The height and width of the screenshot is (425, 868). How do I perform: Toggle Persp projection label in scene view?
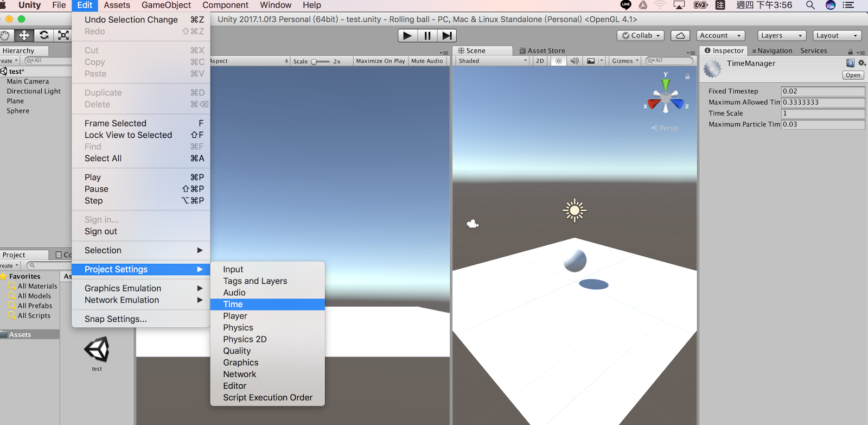pos(665,128)
